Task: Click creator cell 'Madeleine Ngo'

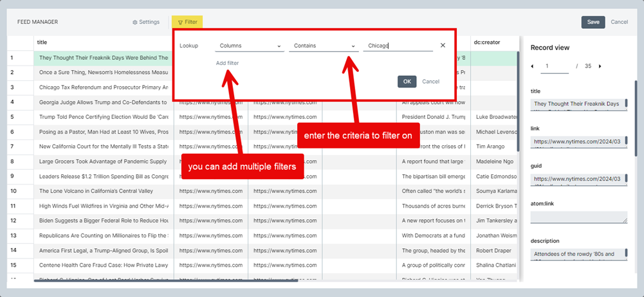Action: (493, 161)
